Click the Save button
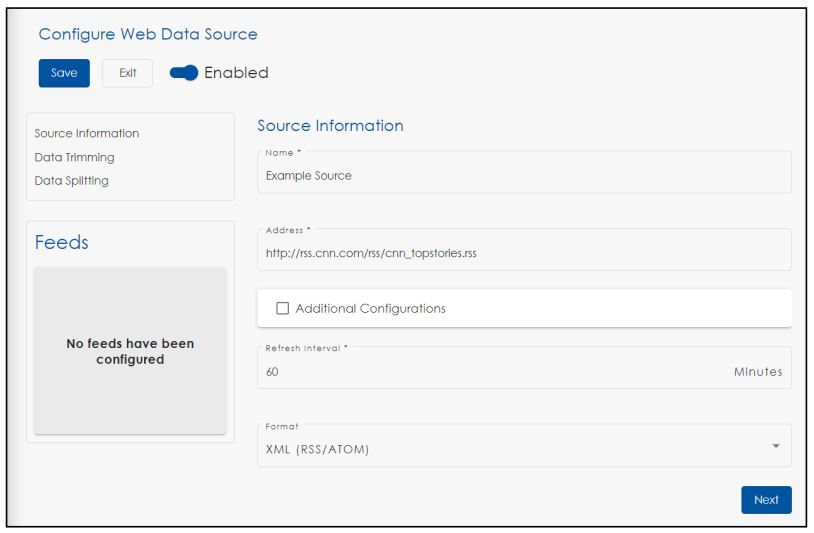 coord(64,73)
